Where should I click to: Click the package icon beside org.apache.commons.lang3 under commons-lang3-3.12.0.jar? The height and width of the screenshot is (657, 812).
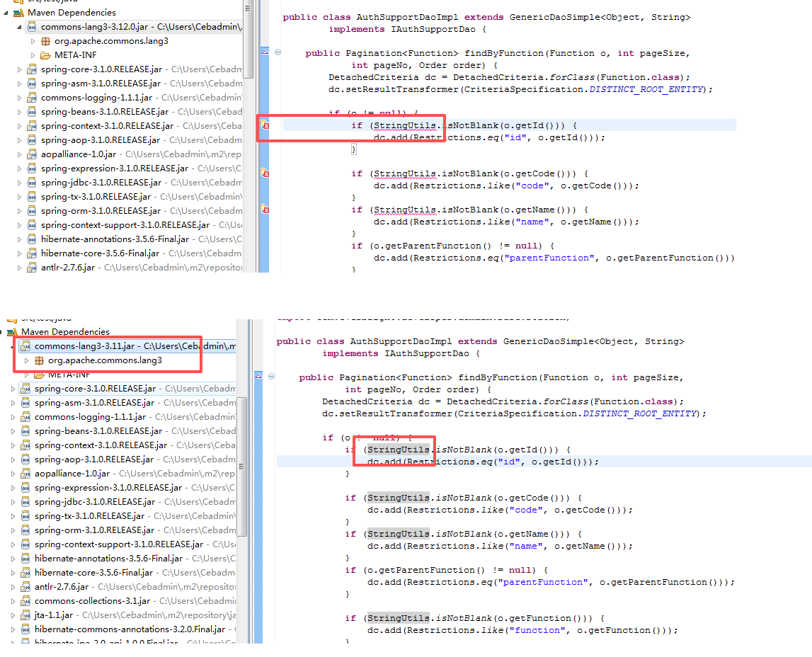(45, 41)
